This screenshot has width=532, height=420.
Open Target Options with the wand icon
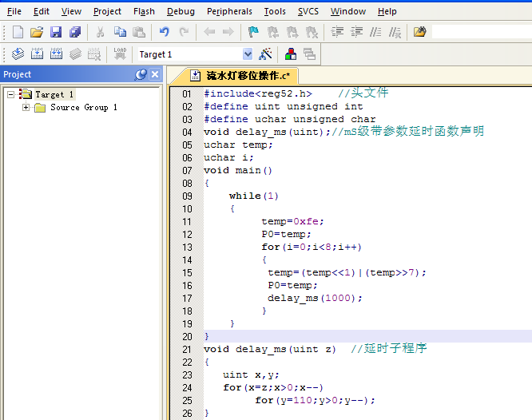[266, 54]
